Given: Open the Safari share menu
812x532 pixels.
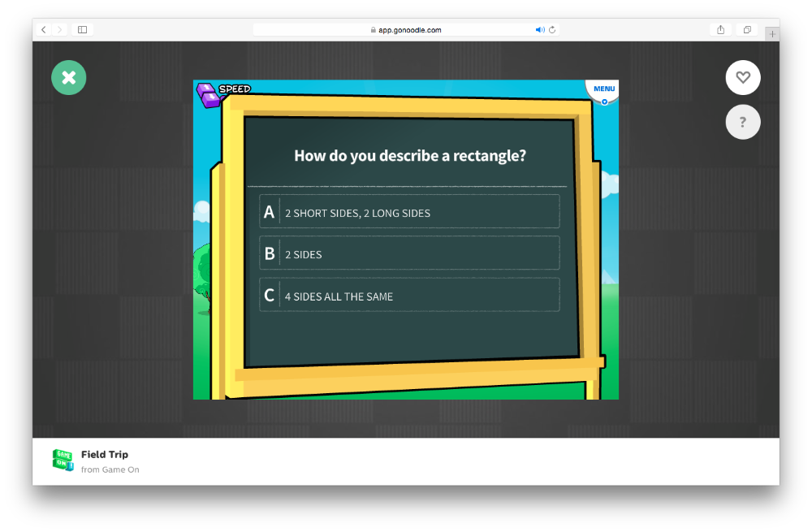Looking at the screenshot, I should pos(720,29).
